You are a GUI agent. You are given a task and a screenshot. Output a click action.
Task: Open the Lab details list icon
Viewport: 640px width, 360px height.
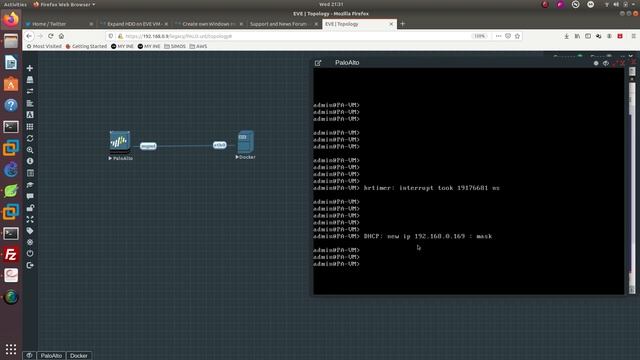(30, 173)
